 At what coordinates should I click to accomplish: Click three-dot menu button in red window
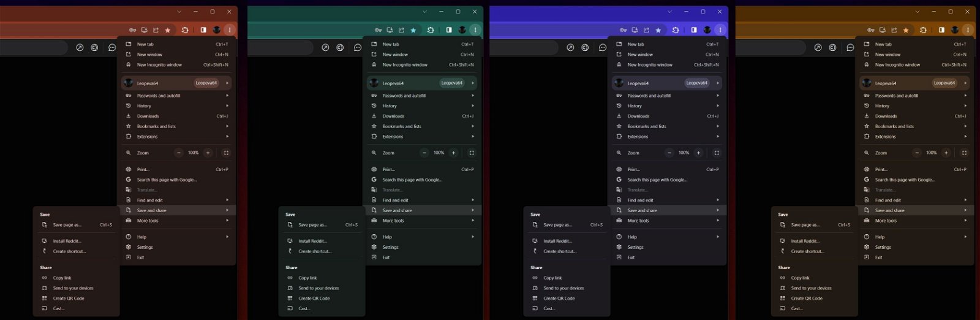tap(230, 30)
